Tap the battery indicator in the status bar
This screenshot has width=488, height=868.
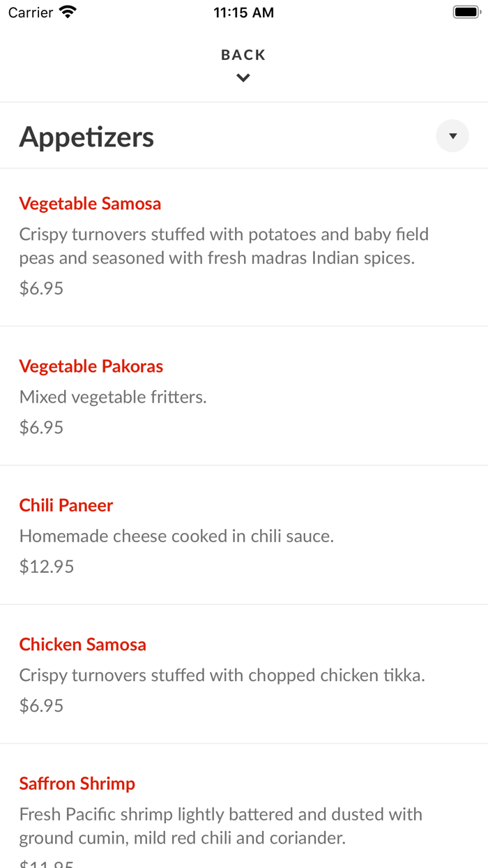pyautogui.click(x=464, y=11)
